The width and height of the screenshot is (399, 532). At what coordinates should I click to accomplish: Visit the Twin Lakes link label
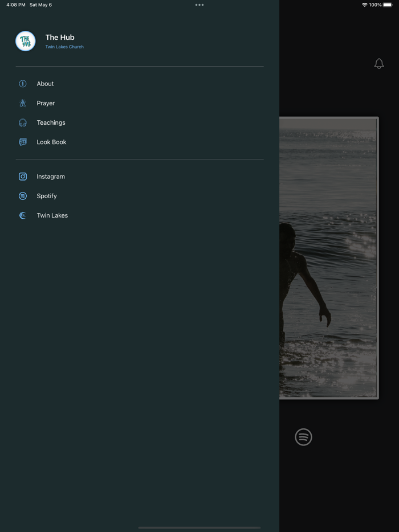52,215
